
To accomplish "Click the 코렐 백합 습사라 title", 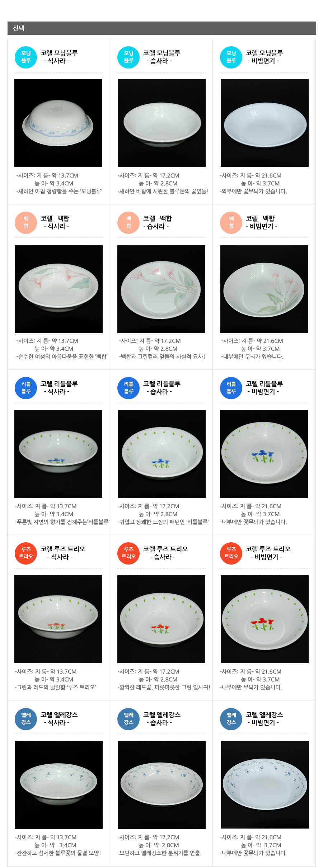I will pyautogui.click(x=157, y=222).
